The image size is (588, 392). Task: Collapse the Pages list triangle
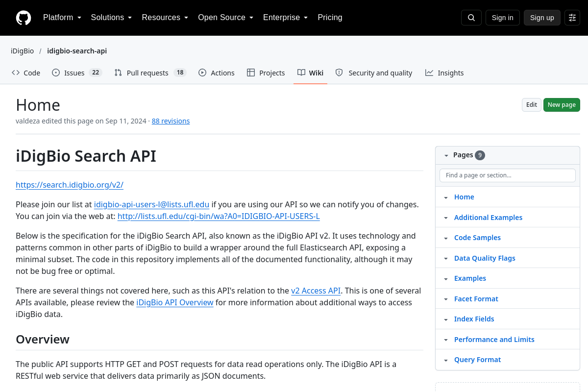coord(446,155)
